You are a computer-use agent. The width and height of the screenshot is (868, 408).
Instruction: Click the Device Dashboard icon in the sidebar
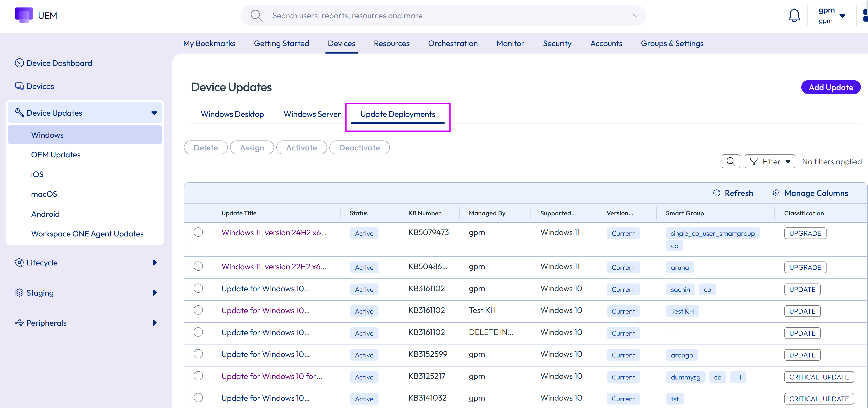click(x=19, y=63)
